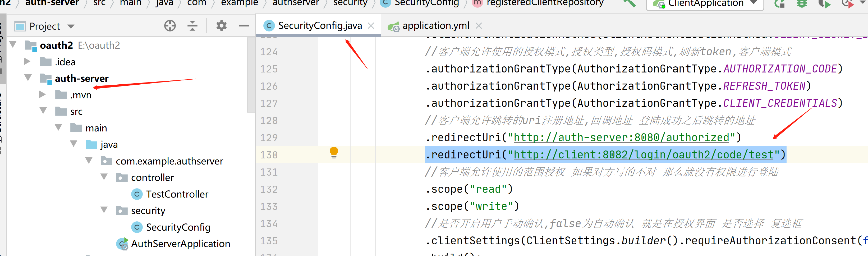Click the build hammer icon
868x256 pixels.
click(x=630, y=3)
